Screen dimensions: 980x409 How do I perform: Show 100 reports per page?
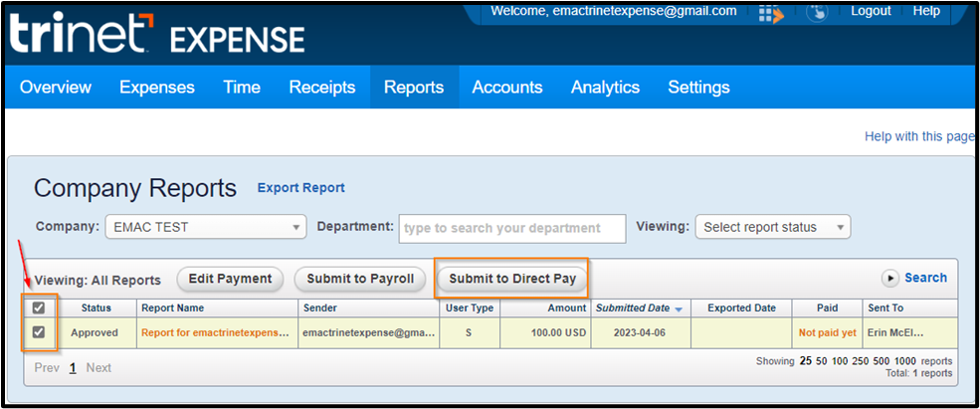click(842, 361)
